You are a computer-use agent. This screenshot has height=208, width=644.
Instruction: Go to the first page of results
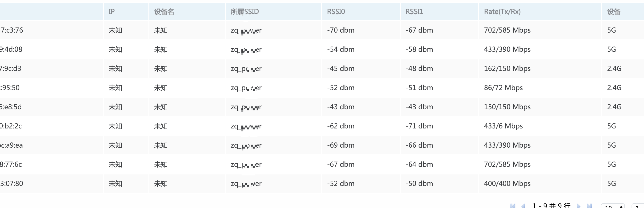point(513,206)
